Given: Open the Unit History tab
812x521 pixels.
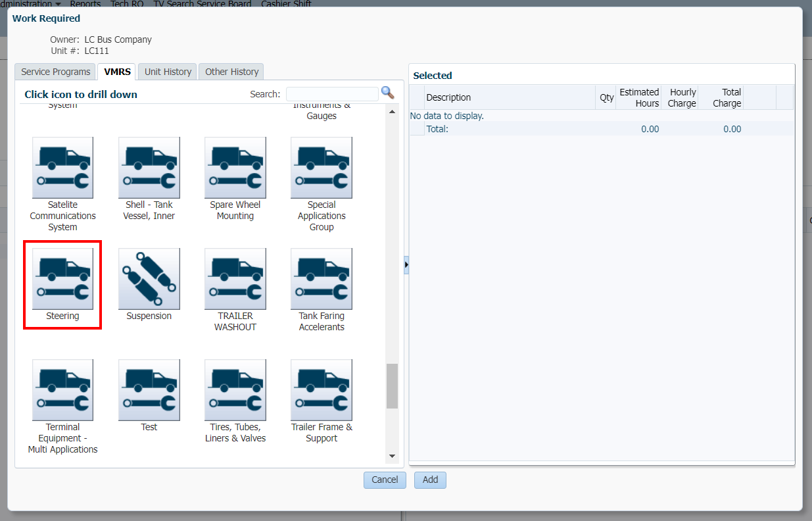Looking at the screenshot, I should pos(168,72).
